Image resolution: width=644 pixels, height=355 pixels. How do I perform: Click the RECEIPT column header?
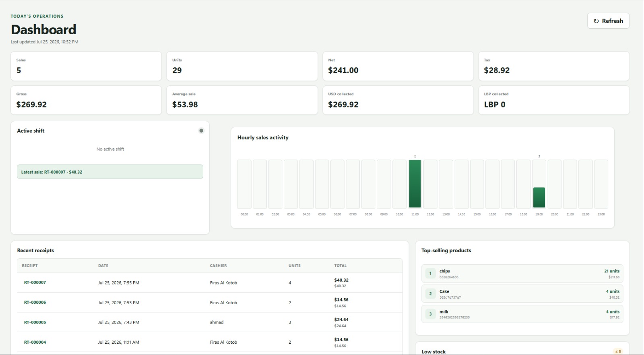30,266
